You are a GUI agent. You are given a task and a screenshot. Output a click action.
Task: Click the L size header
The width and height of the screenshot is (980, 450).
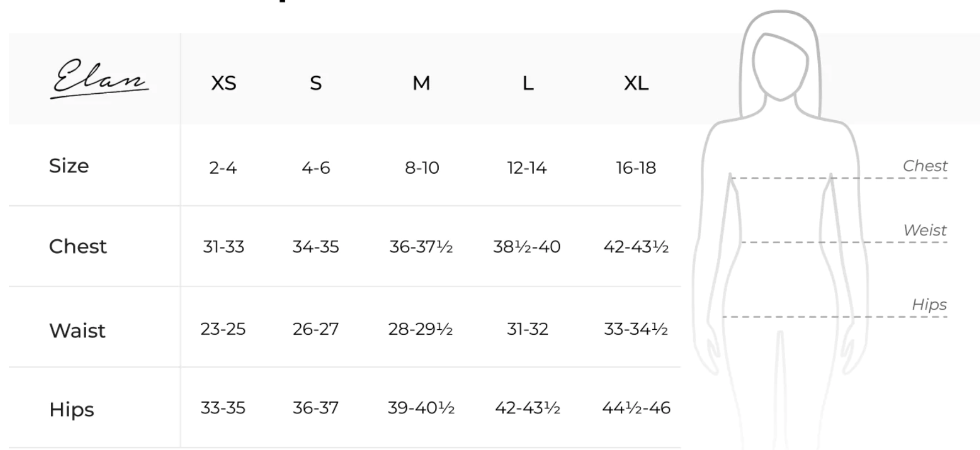pos(528,83)
